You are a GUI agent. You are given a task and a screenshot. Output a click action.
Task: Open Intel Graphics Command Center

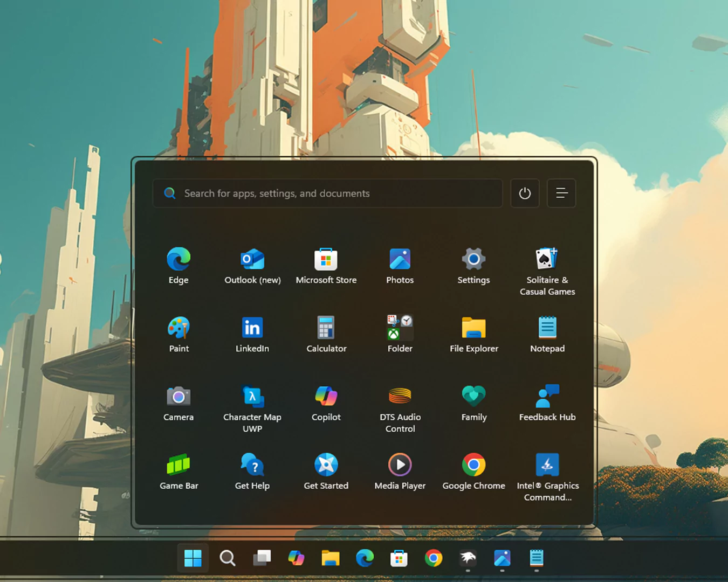[547, 477]
